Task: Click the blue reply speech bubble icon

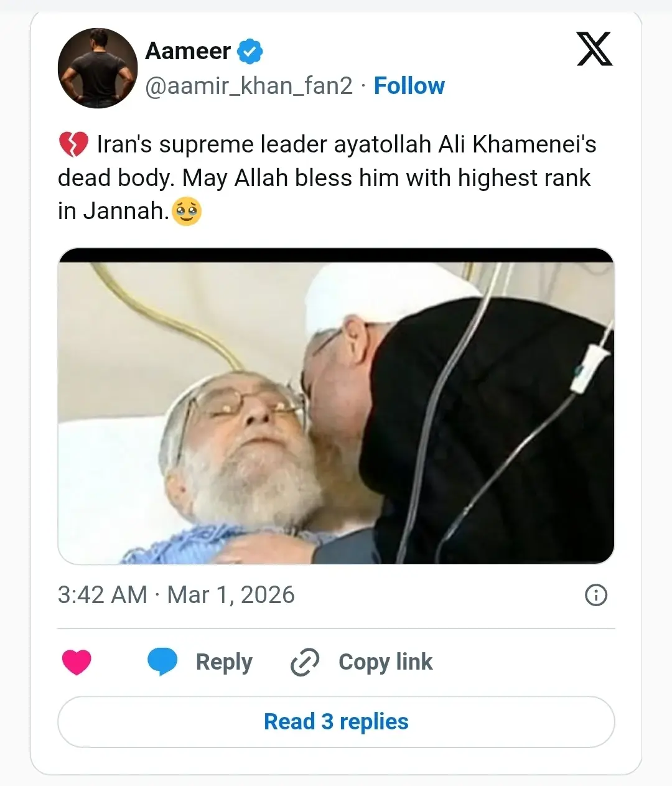Action: tap(162, 662)
